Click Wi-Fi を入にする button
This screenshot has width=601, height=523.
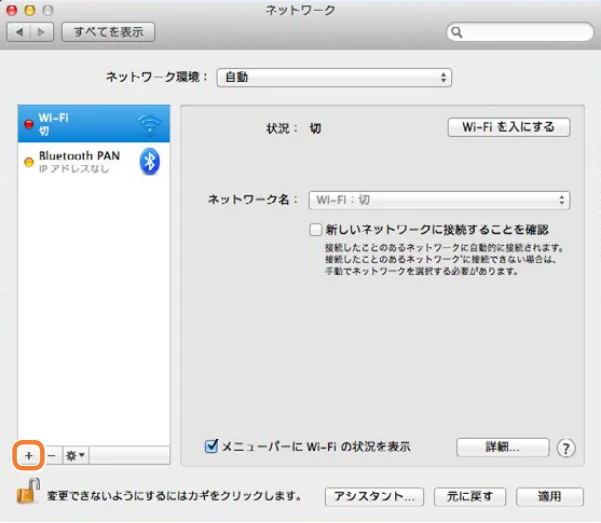pyautogui.click(x=509, y=127)
